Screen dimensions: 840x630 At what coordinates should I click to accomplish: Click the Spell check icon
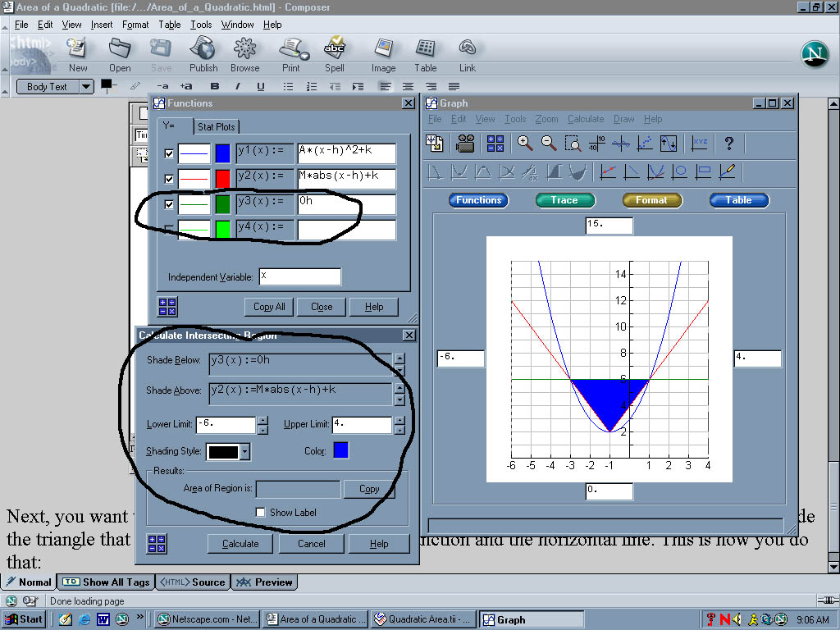point(334,54)
